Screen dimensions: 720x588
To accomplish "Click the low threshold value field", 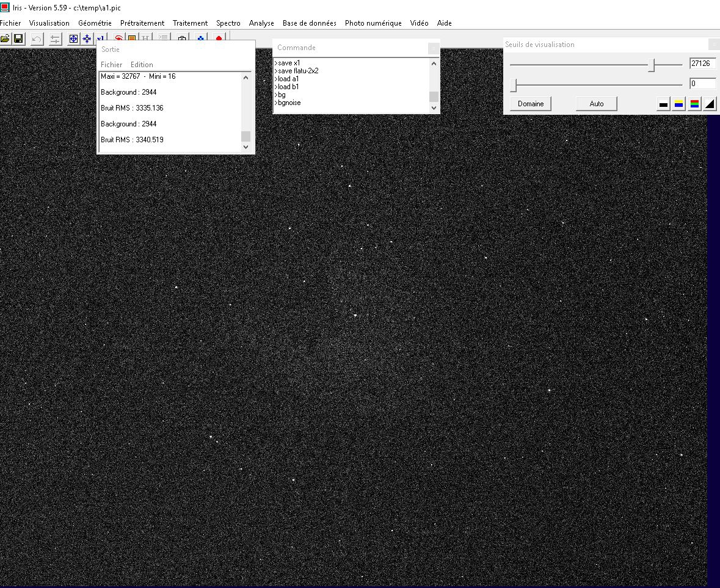I will coord(702,84).
